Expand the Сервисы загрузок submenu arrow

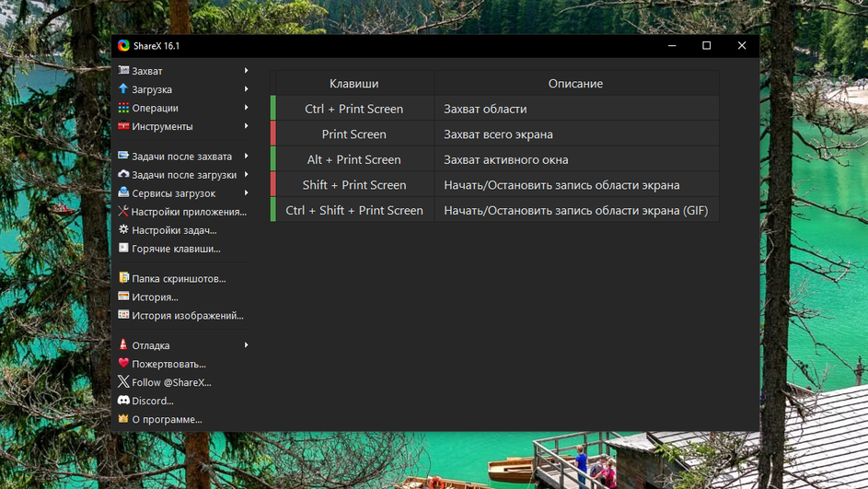click(247, 192)
